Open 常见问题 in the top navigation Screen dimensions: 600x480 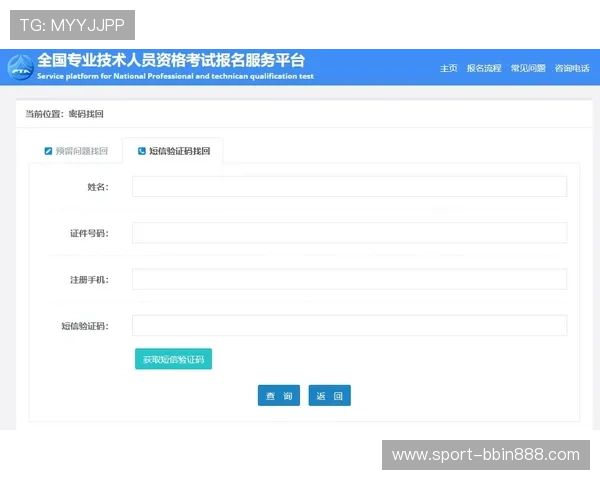pos(528,69)
